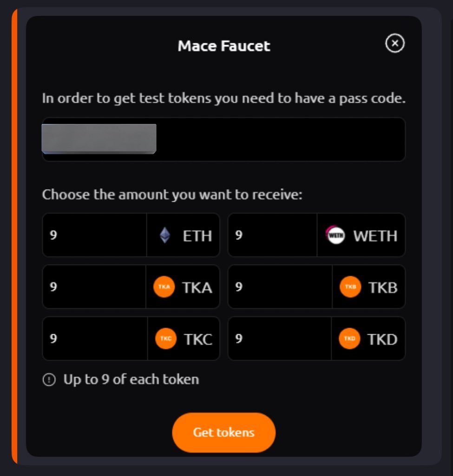The height and width of the screenshot is (476, 453).
Task: Click the orange TKD token icon
Action: coord(349,338)
